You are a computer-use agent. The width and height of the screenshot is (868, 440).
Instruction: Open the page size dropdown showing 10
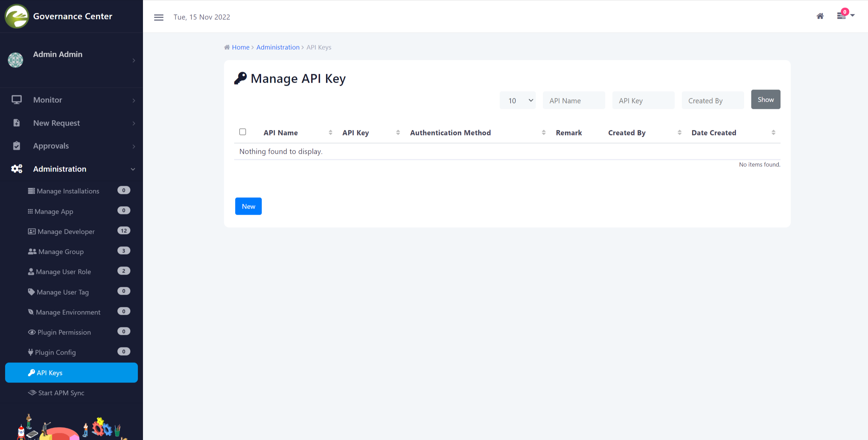coord(517,100)
